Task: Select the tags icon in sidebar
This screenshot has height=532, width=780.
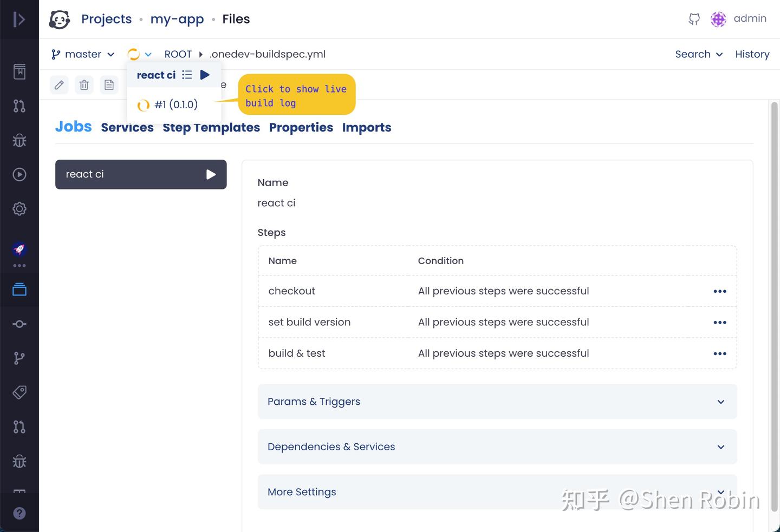Action: pos(19,392)
